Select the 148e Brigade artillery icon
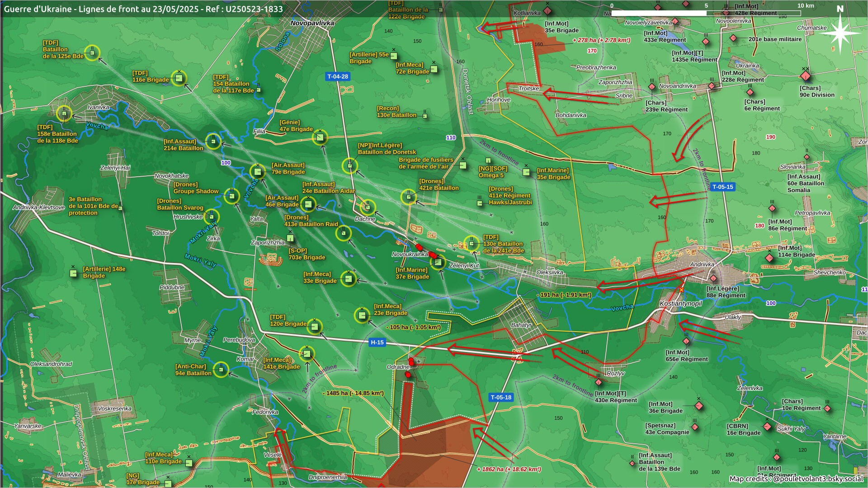The width and height of the screenshot is (868, 488). 73,273
